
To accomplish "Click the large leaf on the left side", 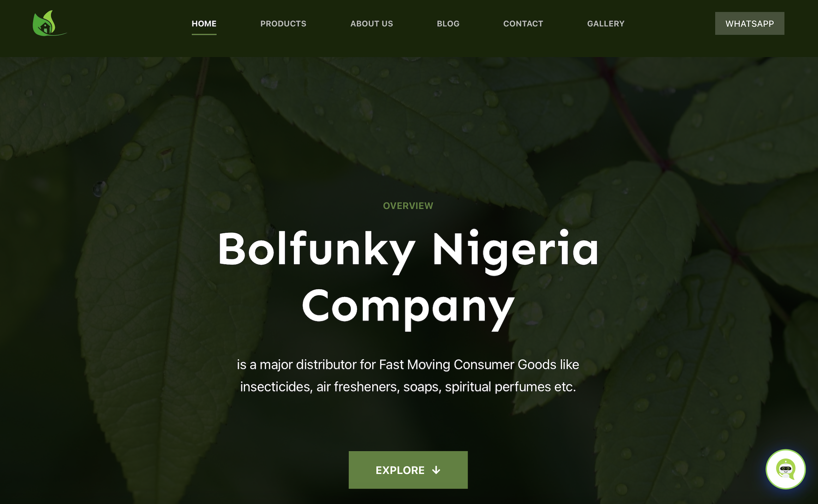I will [x=169, y=282].
